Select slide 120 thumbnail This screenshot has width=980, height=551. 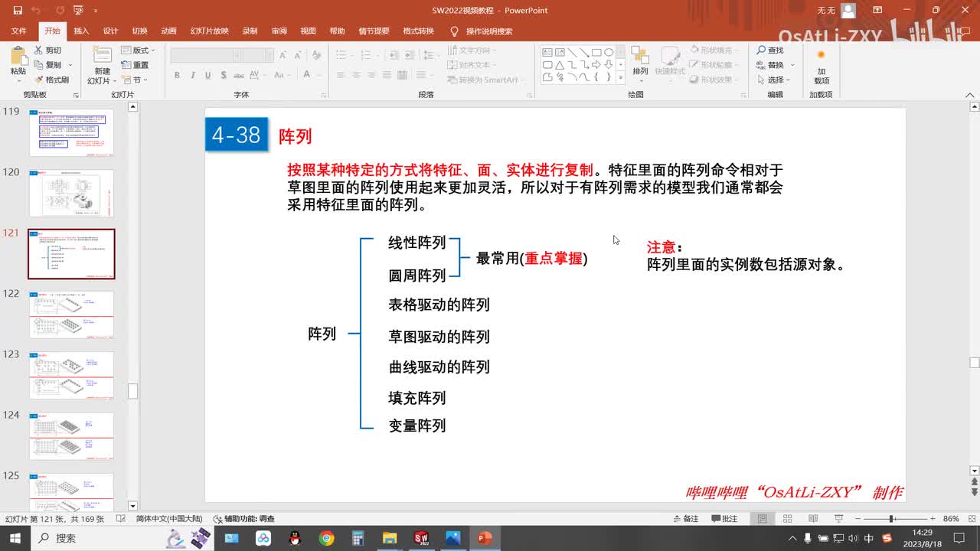[71, 194]
